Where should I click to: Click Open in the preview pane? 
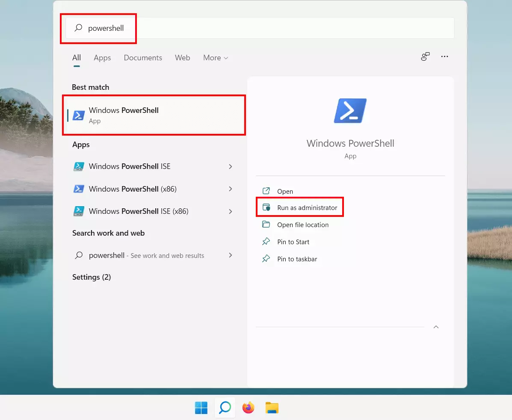pyautogui.click(x=285, y=191)
